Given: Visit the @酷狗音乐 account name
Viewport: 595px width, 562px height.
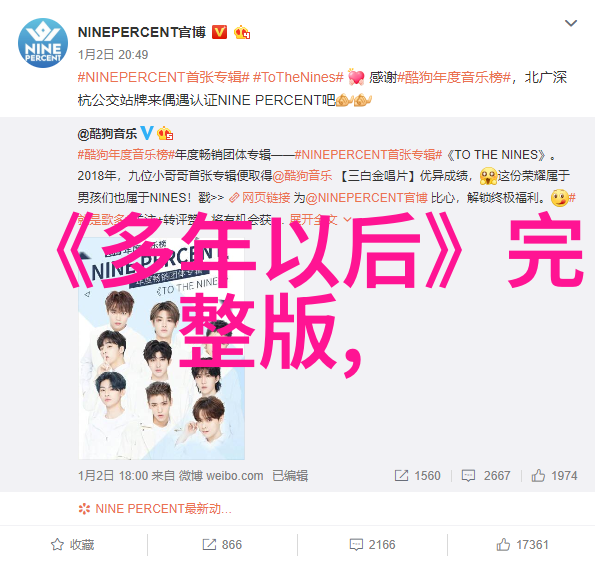Looking at the screenshot, I should click(x=107, y=134).
